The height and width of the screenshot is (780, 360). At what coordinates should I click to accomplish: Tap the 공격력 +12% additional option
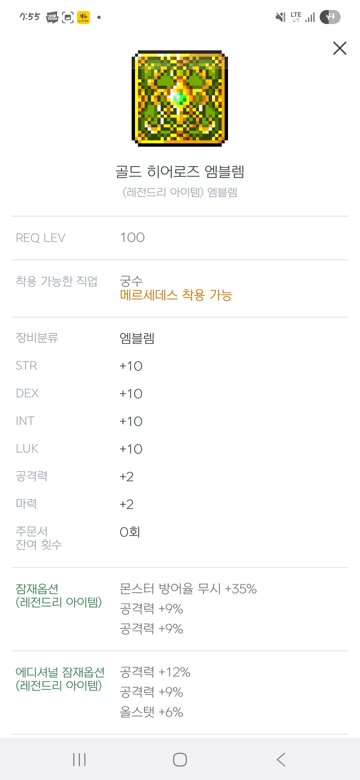[x=155, y=673]
